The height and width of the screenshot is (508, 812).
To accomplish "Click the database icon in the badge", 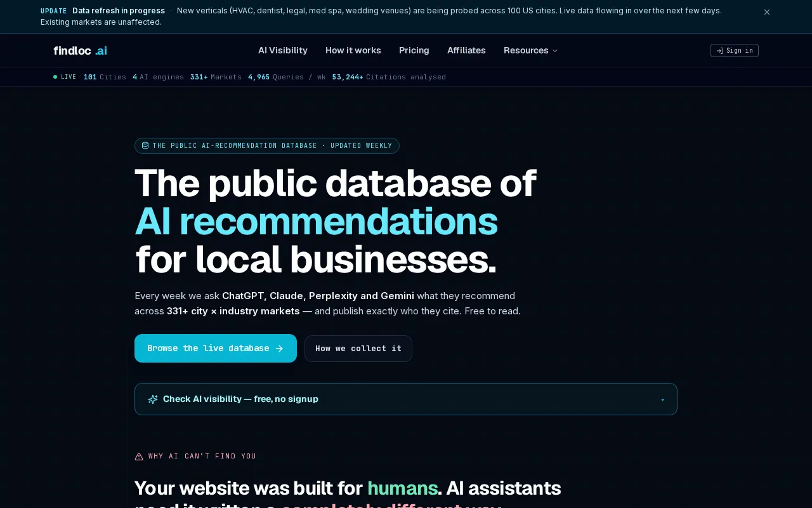I will pos(145,145).
